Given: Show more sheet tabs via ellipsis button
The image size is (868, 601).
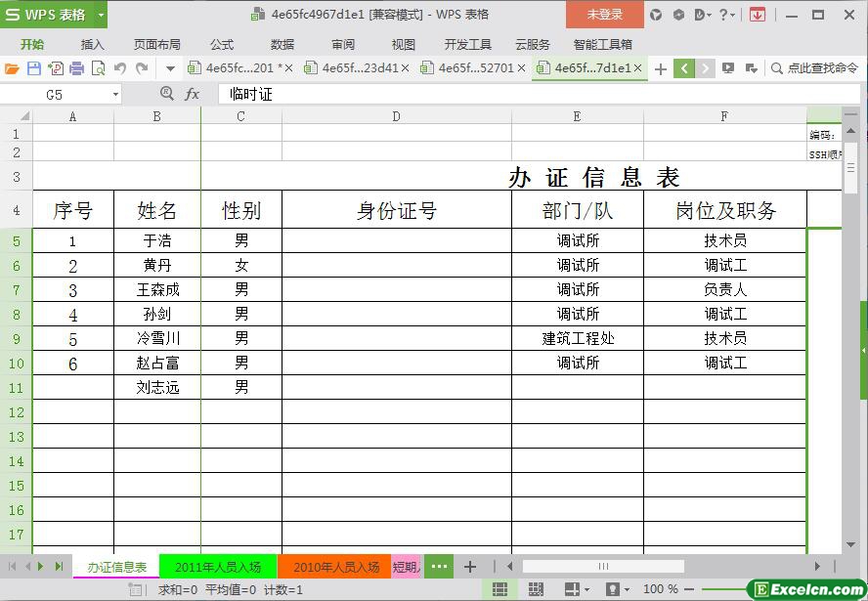Looking at the screenshot, I should tap(439, 567).
